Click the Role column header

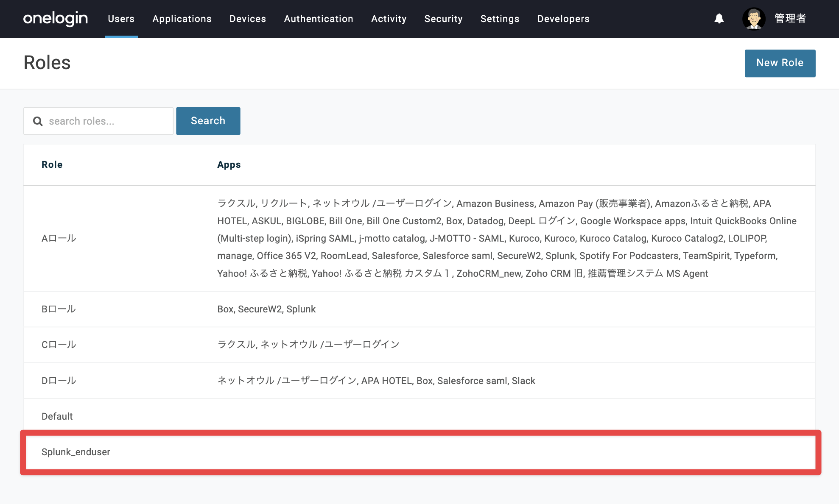(52, 164)
